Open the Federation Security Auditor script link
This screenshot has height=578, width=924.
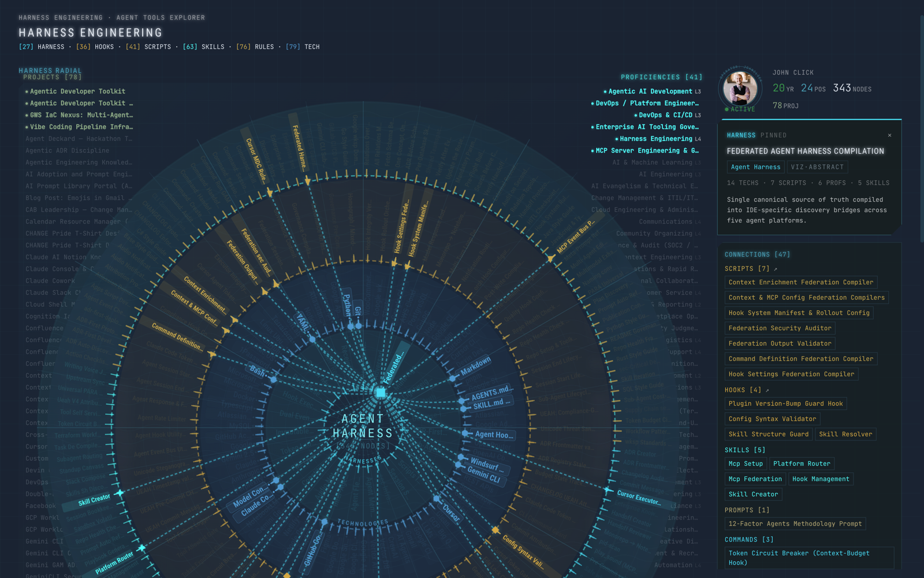780,328
